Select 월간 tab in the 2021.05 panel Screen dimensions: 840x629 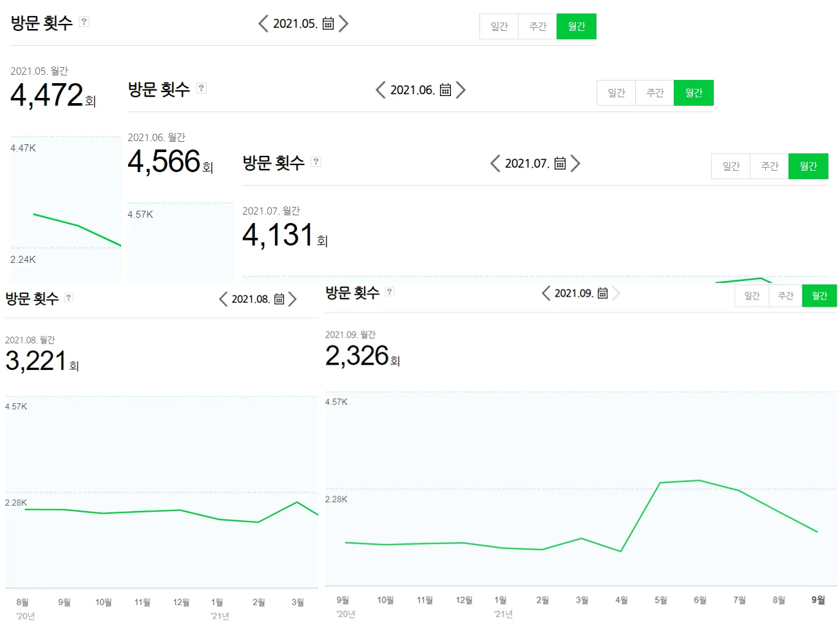(x=577, y=26)
